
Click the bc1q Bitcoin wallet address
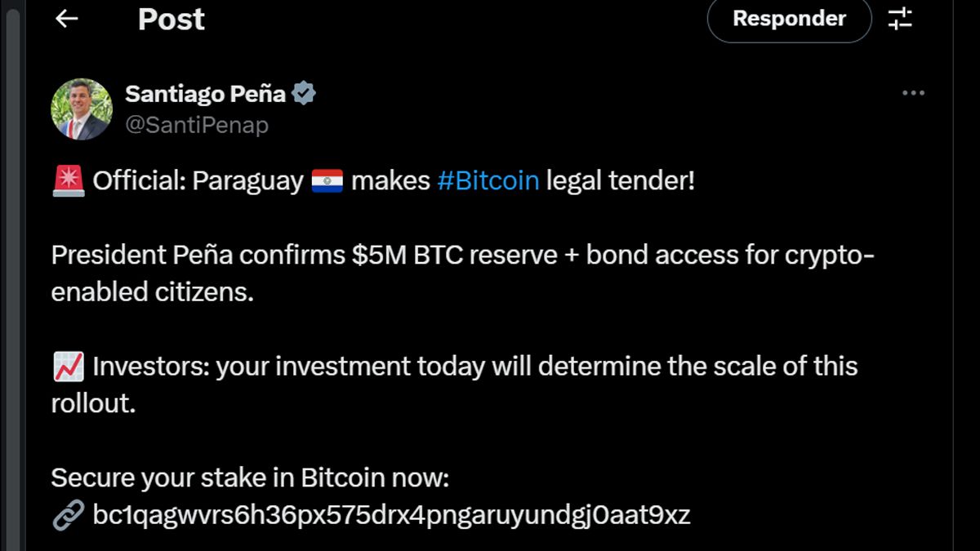point(391,515)
